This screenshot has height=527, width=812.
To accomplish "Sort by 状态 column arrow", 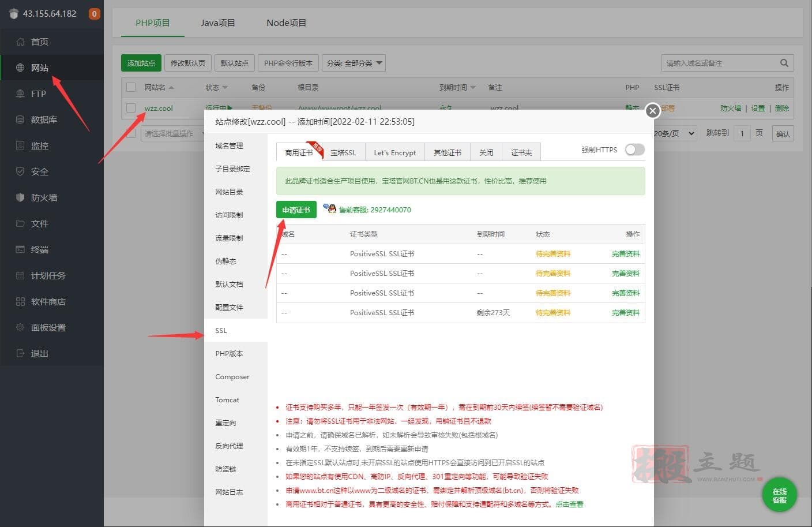I will 225,88.
